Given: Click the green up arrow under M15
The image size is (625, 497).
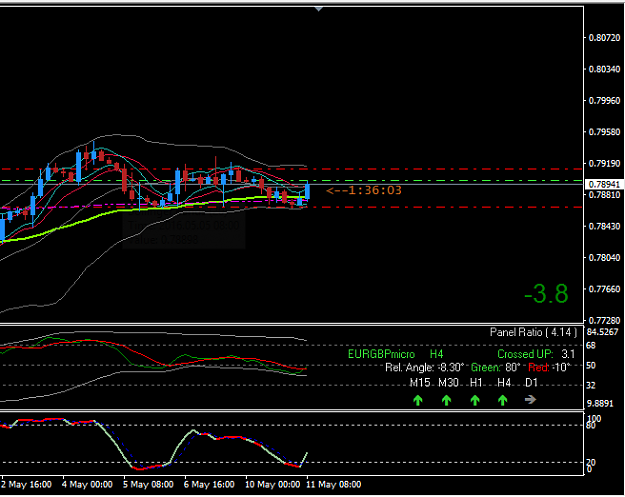Looking at the screenshot, I should click(x=418, y=400).
